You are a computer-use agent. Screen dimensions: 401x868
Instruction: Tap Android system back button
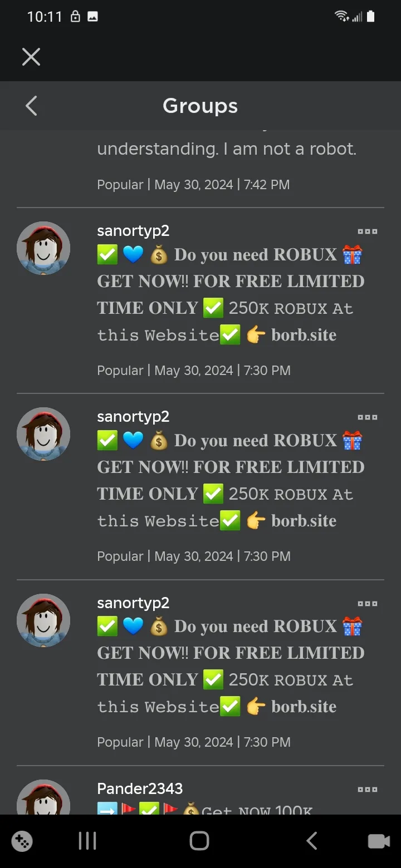312,841
